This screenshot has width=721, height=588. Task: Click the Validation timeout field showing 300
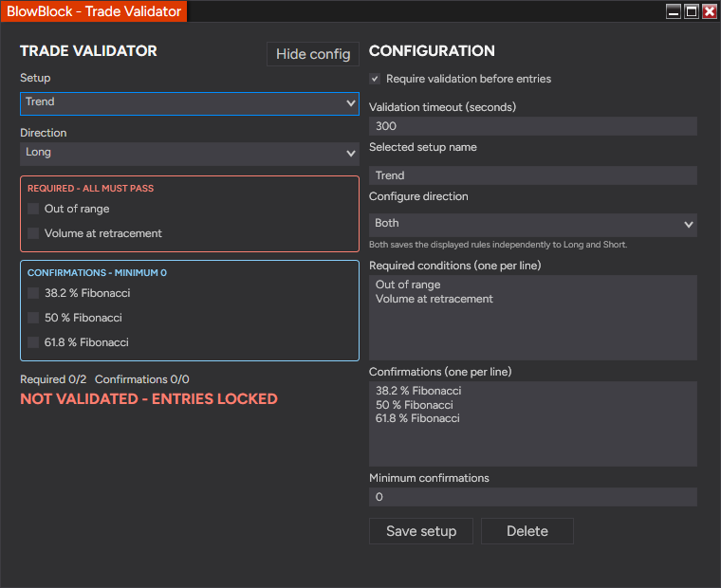(533, 126)
